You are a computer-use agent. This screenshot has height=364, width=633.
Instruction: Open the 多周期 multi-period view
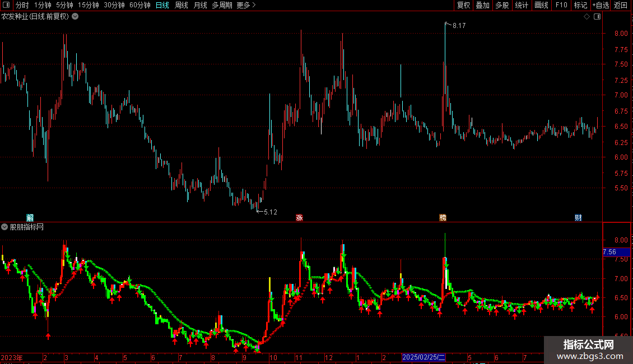coord(222,5)
